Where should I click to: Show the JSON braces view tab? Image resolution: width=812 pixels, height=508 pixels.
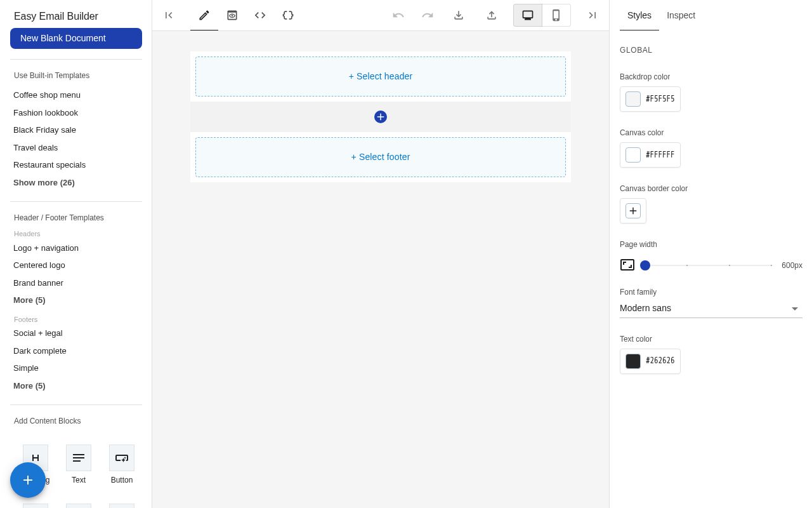pyautogui.click(x=288, y=15)
